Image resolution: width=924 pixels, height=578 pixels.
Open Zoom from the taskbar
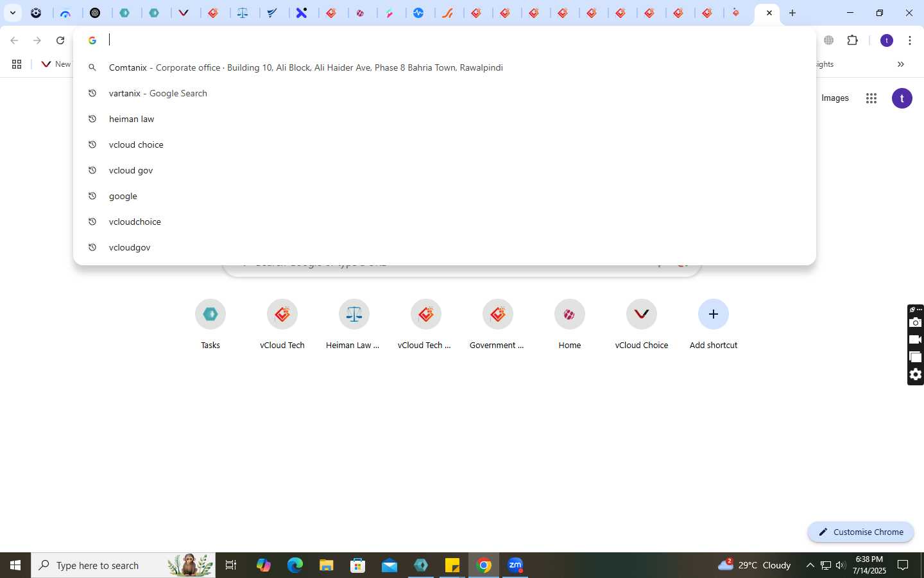point(515,565)
